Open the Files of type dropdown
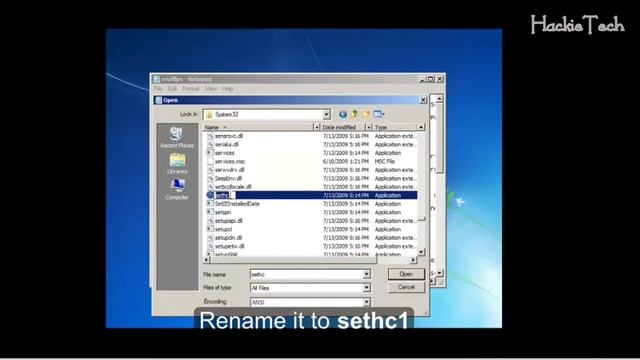The image size is (640, 360). pos(367,288)
